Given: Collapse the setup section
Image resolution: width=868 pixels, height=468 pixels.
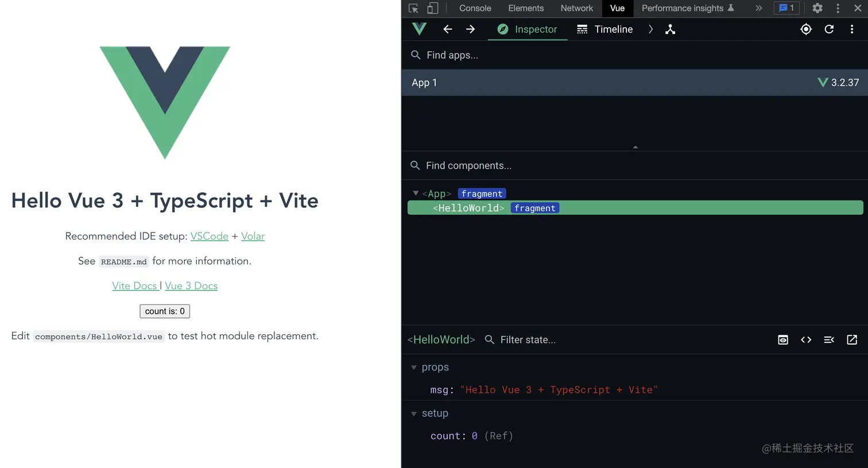Looking at the screenshot, I should click(x=414, y=413).
